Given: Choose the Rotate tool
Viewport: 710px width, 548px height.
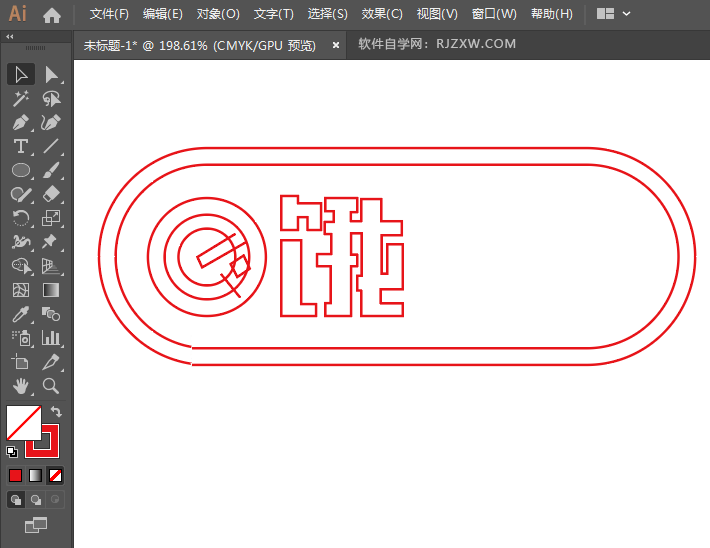Looking at the screenshot, I should [x=21, y=218].
